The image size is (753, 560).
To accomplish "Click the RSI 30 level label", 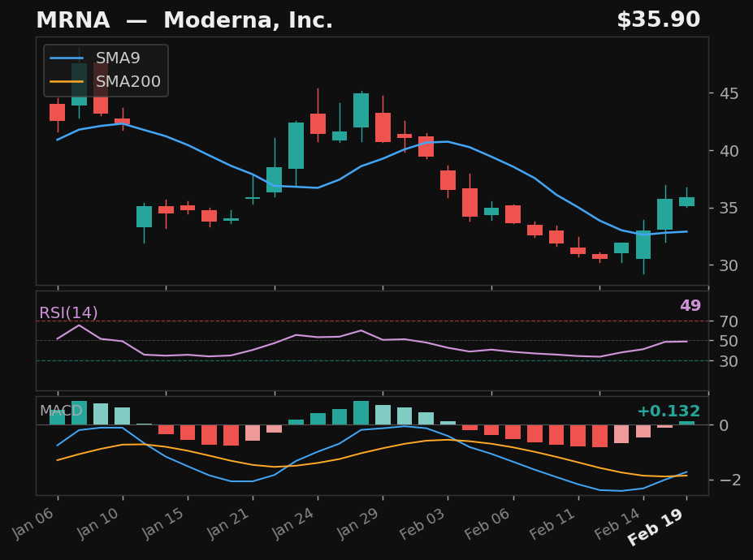I will [729, 361].
